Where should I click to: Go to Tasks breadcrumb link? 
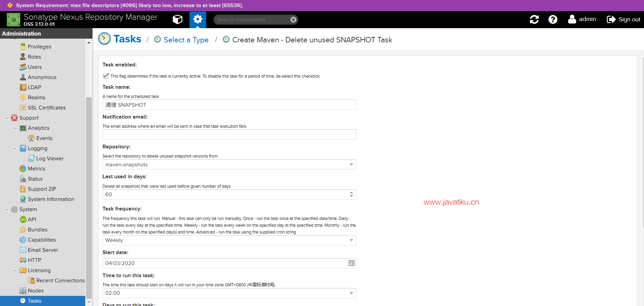(x=127, y=39)
